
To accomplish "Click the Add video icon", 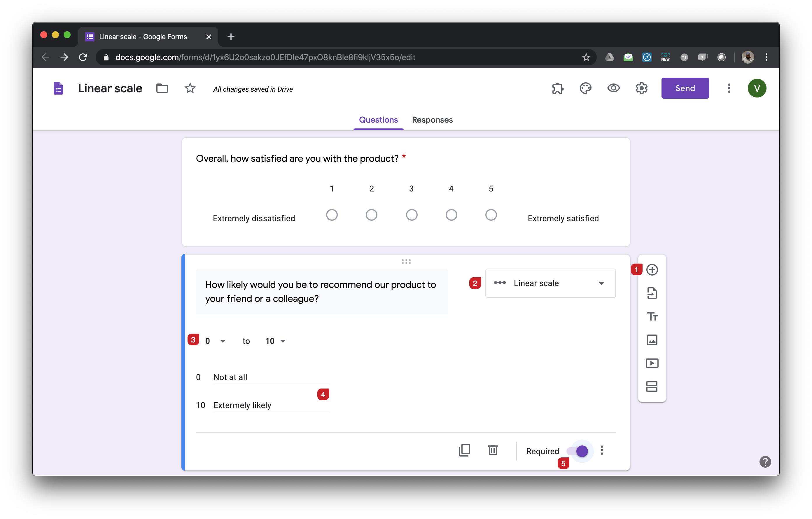I will (x=652, y=363).
